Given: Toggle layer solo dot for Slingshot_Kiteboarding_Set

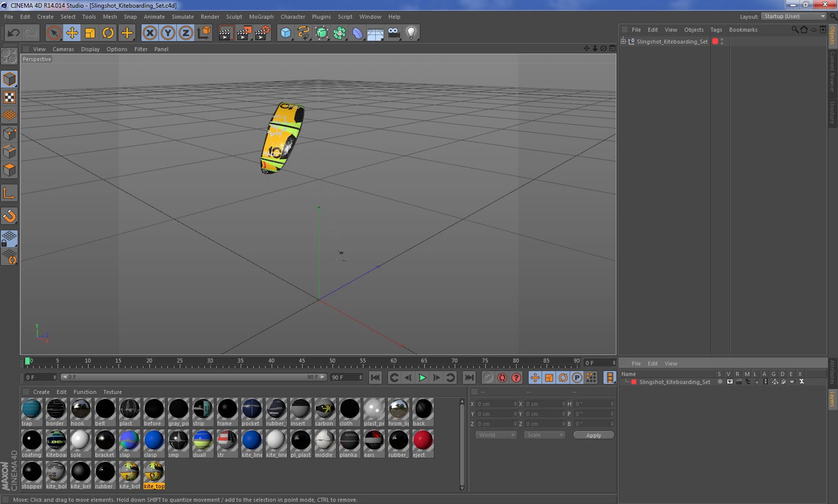Looking at the screenshot, I should [720, 382].
